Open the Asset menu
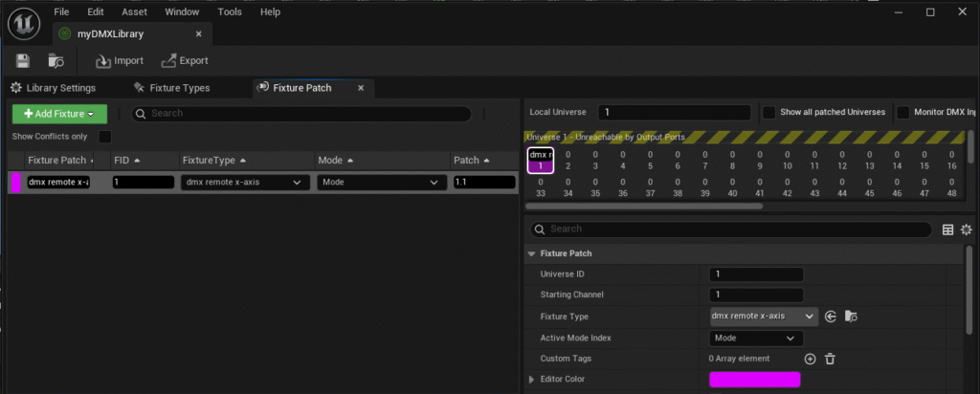This screenshot has width=980, height=394. [134, 11]
